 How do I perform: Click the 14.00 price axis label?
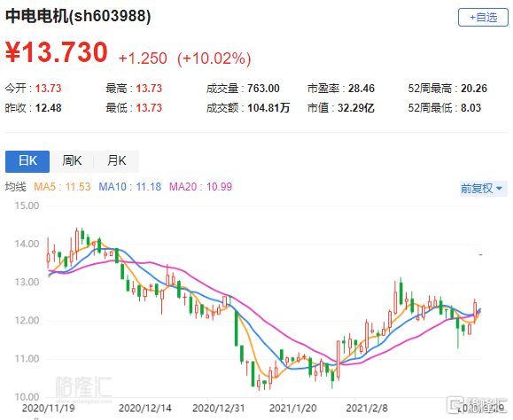coord(27,244)
